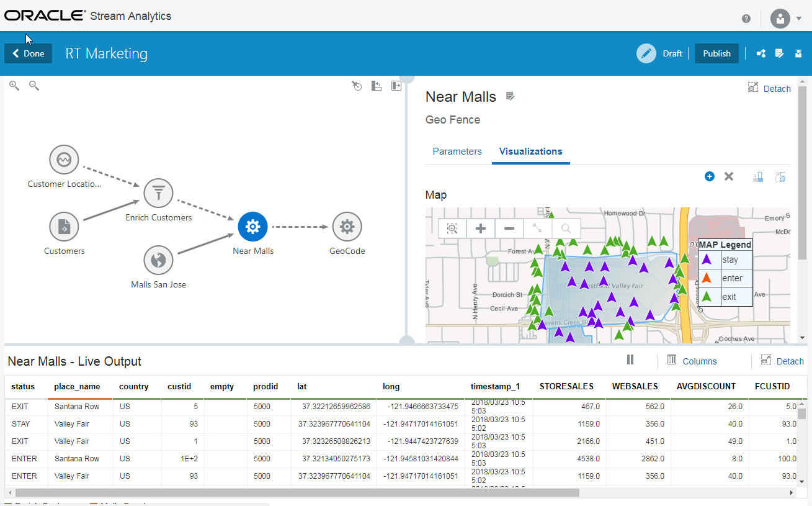
Task: Open the help question mark icon
Action: 746,19
